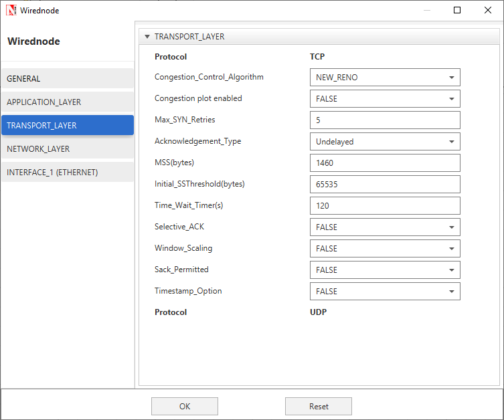The image size is (504, 420).
Task: Click the Wirednode app icon in title bar
Action: click(x=11, y=10)
